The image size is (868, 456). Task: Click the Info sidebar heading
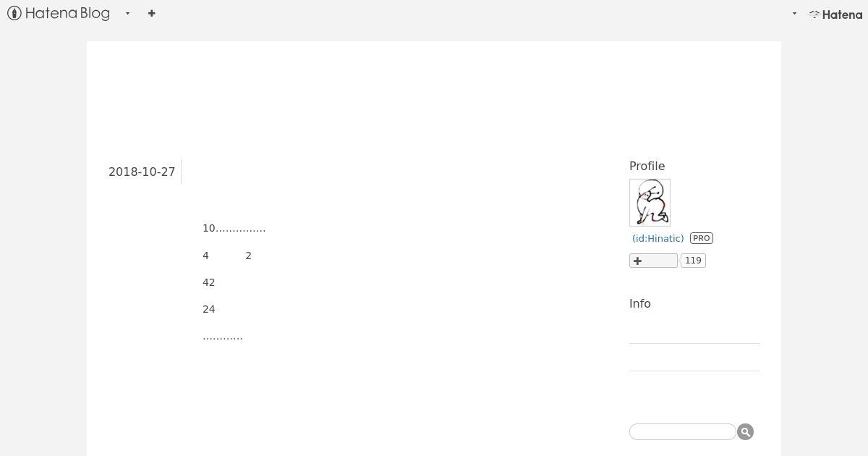(640, 303)
